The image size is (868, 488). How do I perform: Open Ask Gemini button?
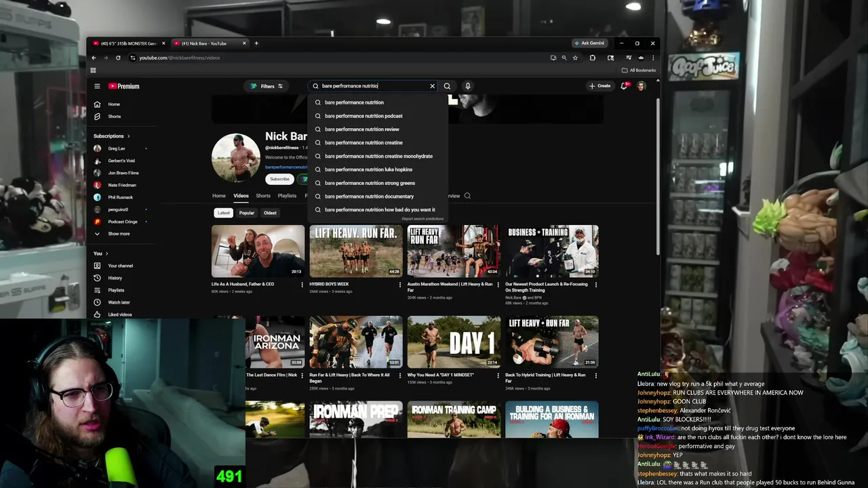click(589, 43)
